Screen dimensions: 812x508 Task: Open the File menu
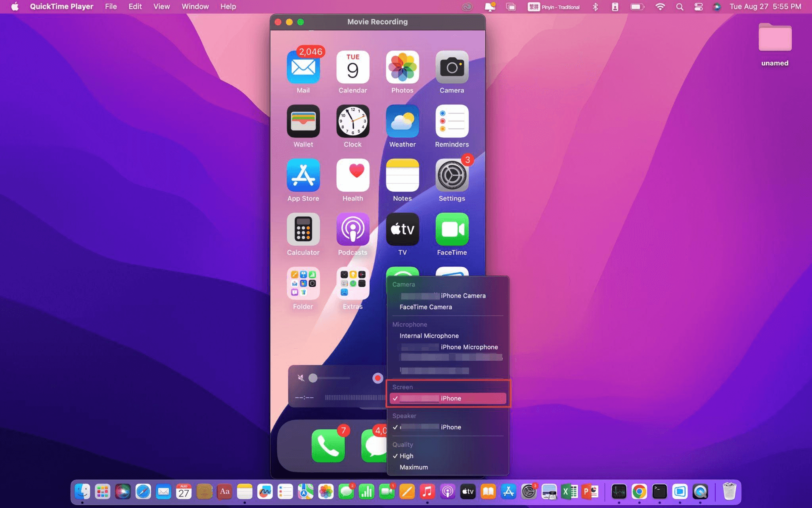(111, 7)
